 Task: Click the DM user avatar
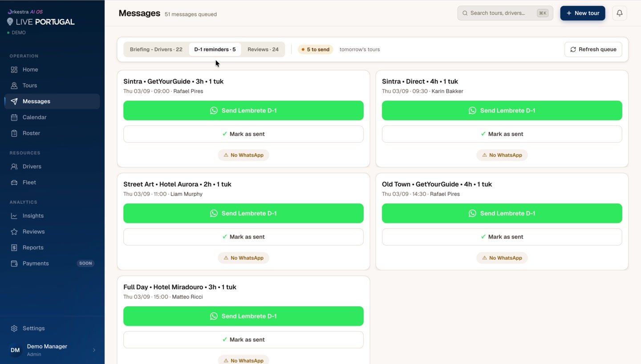(15, 350)
